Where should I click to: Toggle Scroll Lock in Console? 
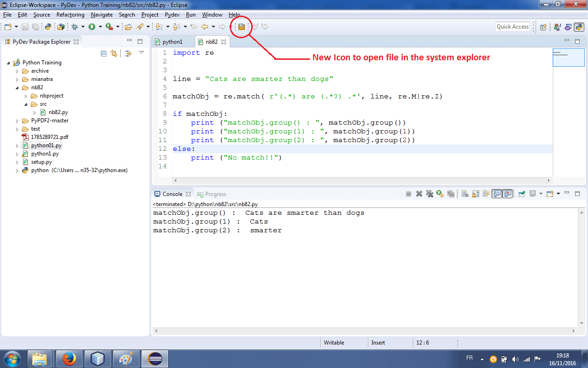click(475, 194)
